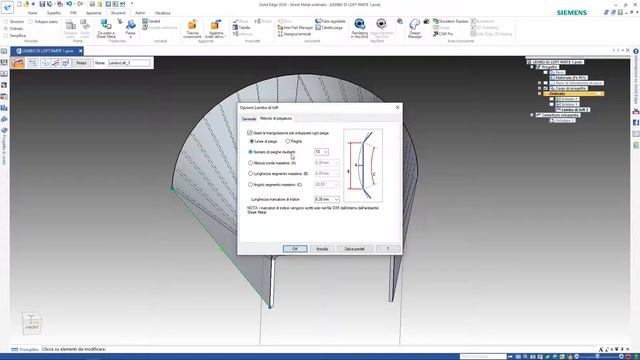Click the command bar button next to Nome

pyautogui.click(x=81, y=63)
